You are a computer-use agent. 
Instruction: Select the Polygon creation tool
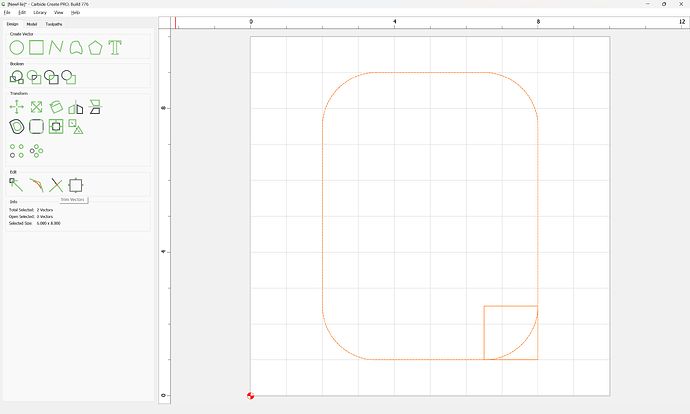click(x=95, y=48)
